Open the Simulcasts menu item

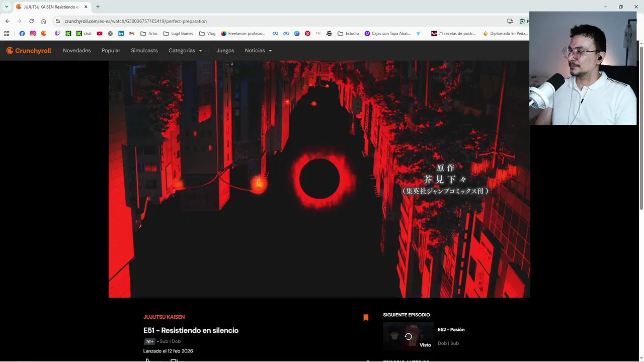144,51
